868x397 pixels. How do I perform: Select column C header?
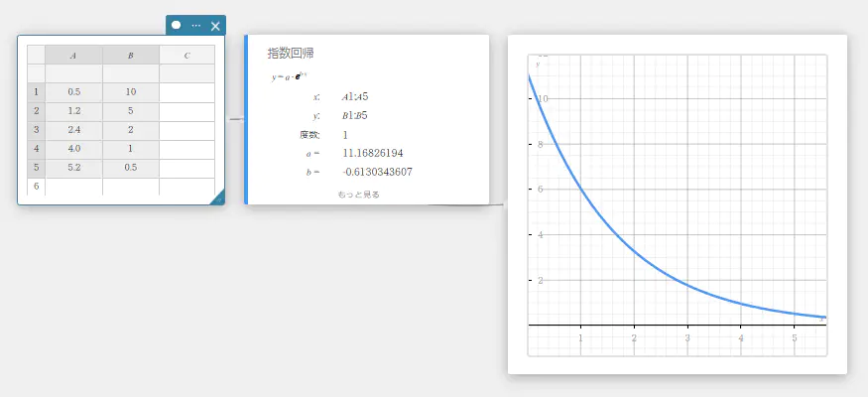[x=186, y=56]
